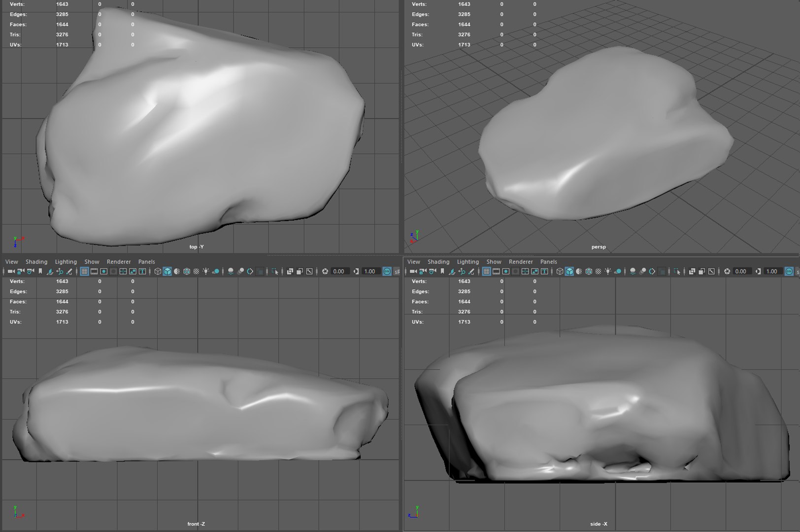Image resolution: width=800 pixels, height=532 pixels.
Task: Click Lock Camera icon in front panel toolbar
Action: coord(20,271)
